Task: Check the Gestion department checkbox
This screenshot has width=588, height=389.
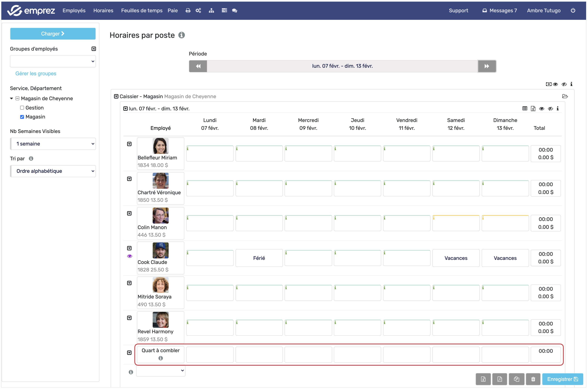Action: 22,108
